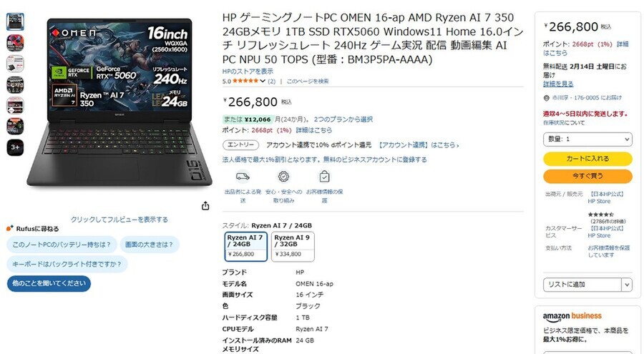Viewport: 644px width, 354px height.
Task: Select the first product thumbnail
Action: (15, 21)
